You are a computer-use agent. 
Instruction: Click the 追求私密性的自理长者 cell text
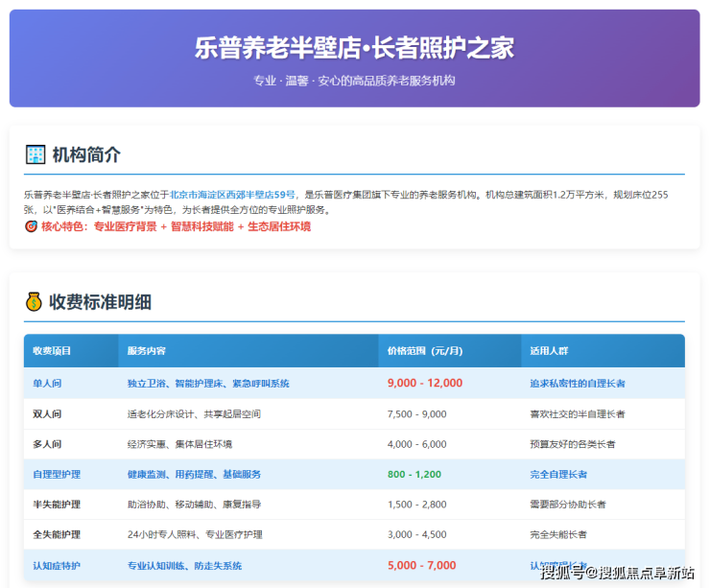pos(577,384)
